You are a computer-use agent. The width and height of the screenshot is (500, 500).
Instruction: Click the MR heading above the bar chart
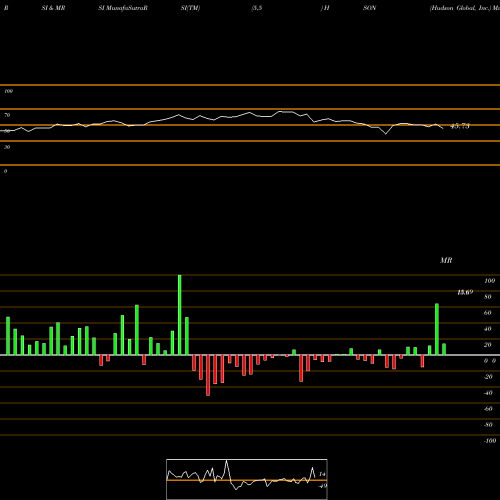point(446,260)
